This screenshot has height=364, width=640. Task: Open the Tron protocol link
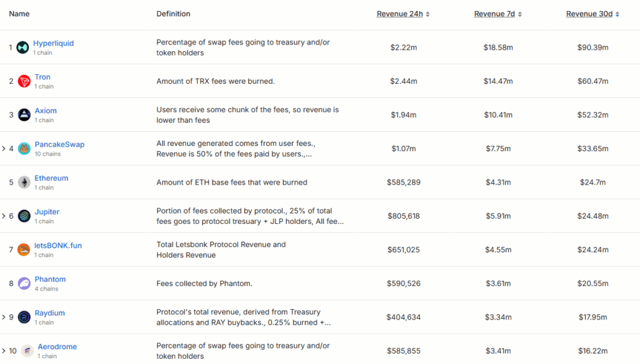(x=43, y=77)
